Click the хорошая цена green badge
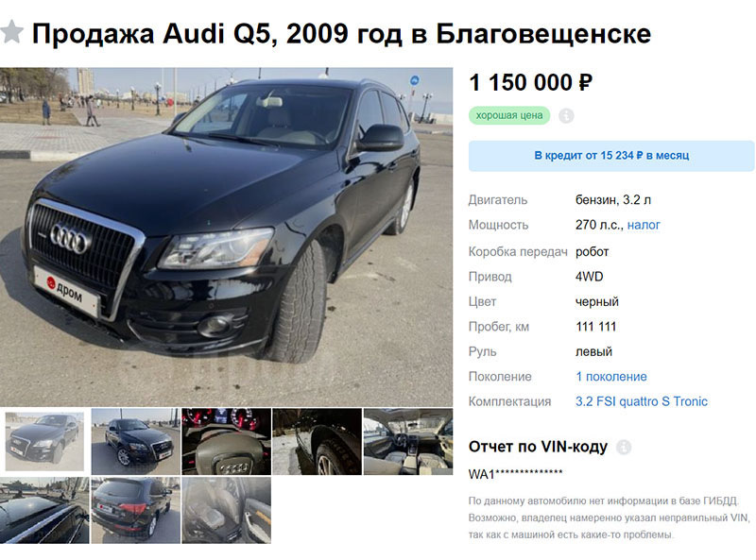 pyautogui.click(x=509, y=115)
